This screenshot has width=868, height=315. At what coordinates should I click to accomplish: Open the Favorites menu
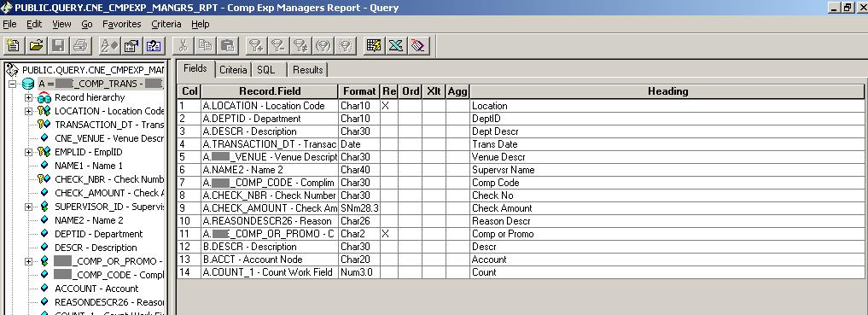click(122, 24)
